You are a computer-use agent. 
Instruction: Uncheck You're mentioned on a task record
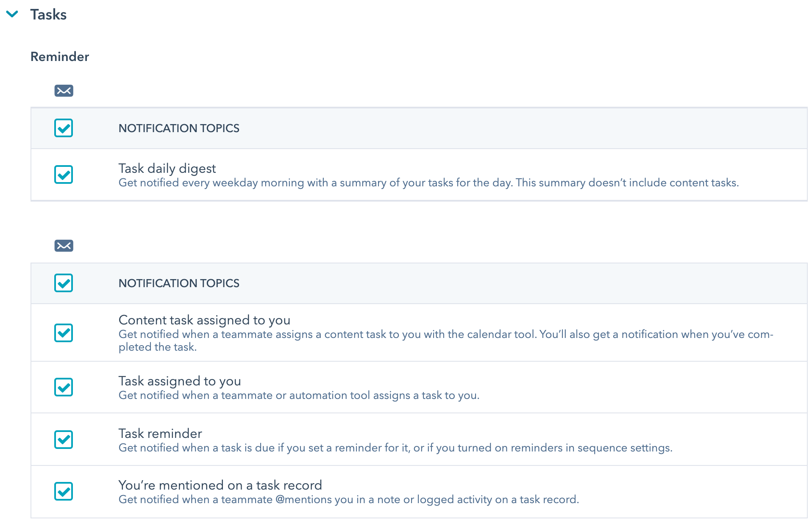[64, 491]
